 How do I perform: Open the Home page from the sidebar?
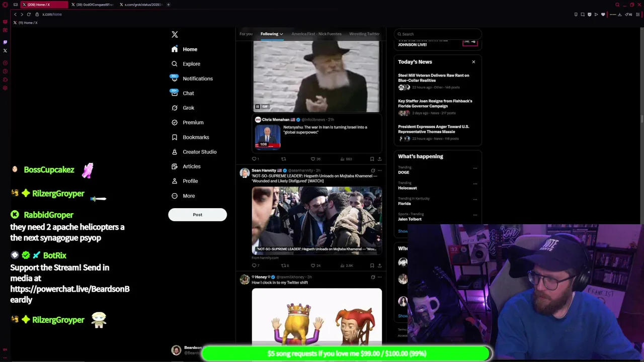(184, 49)
